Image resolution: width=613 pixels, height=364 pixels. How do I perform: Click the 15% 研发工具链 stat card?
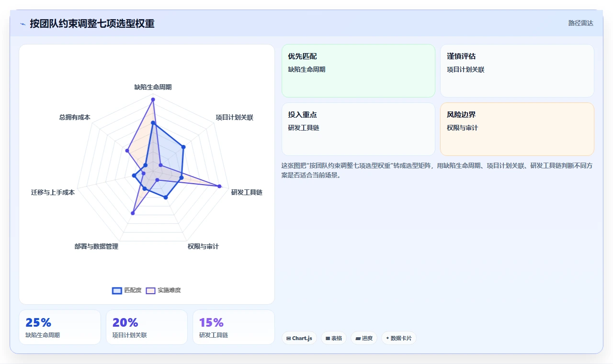click(234, 327)
